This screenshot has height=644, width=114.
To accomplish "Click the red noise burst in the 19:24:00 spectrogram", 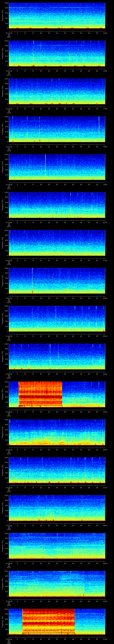I will [x=40, y=394].
